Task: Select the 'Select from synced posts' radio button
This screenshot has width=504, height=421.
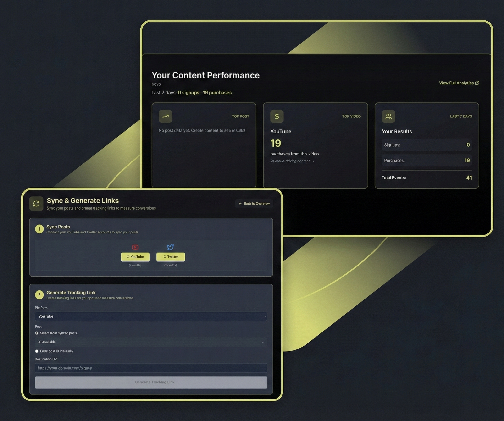Action: tap(37, 333)
